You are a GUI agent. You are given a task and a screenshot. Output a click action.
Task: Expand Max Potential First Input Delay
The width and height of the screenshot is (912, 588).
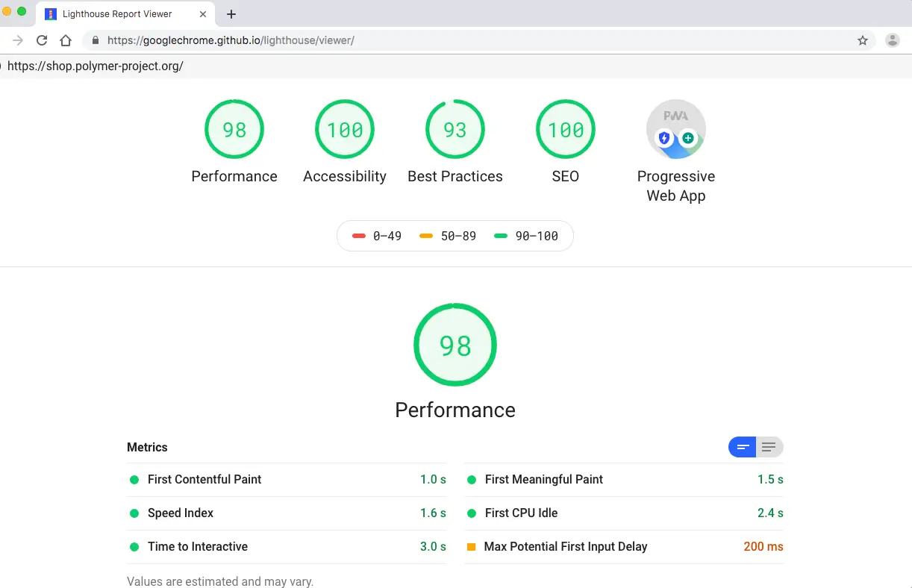pos(565,547)
